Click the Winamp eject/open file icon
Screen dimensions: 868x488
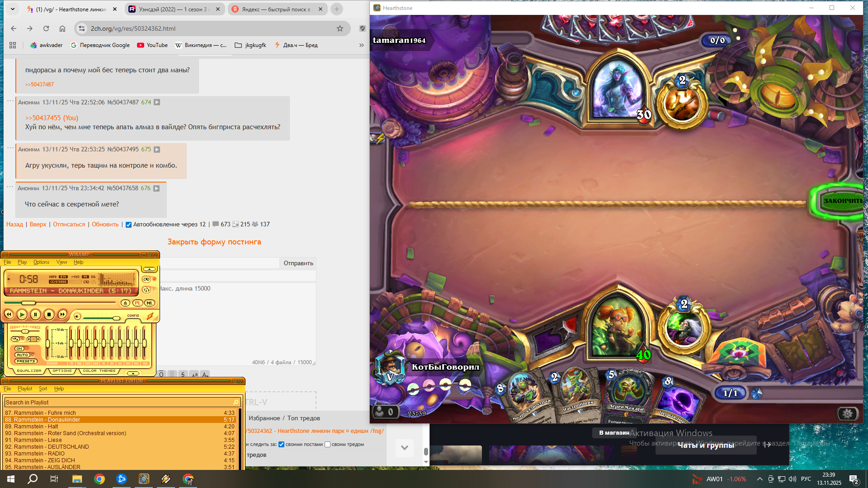click(126, 303)
